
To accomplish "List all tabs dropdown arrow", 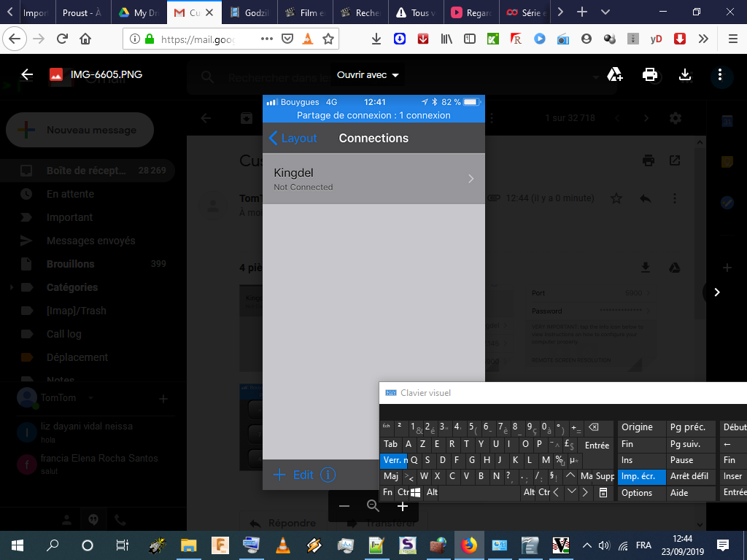I will point(605,12).
